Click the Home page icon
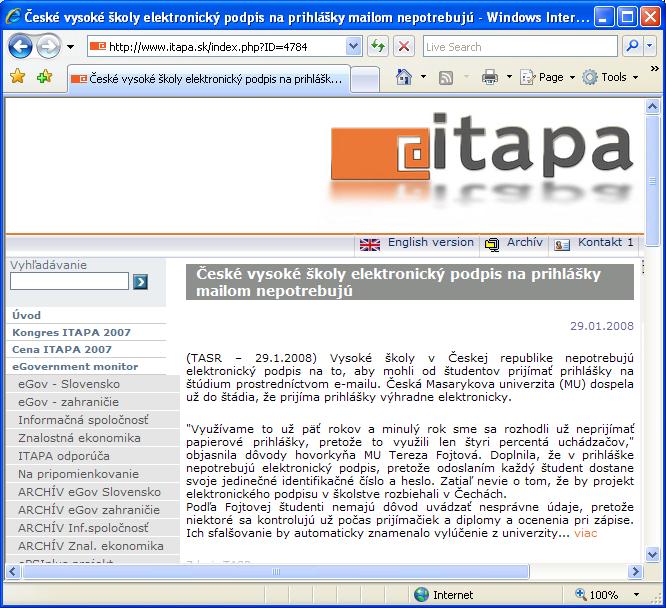Image resolution: width=666 pixels, height=608 pixels. coord(404,77)
